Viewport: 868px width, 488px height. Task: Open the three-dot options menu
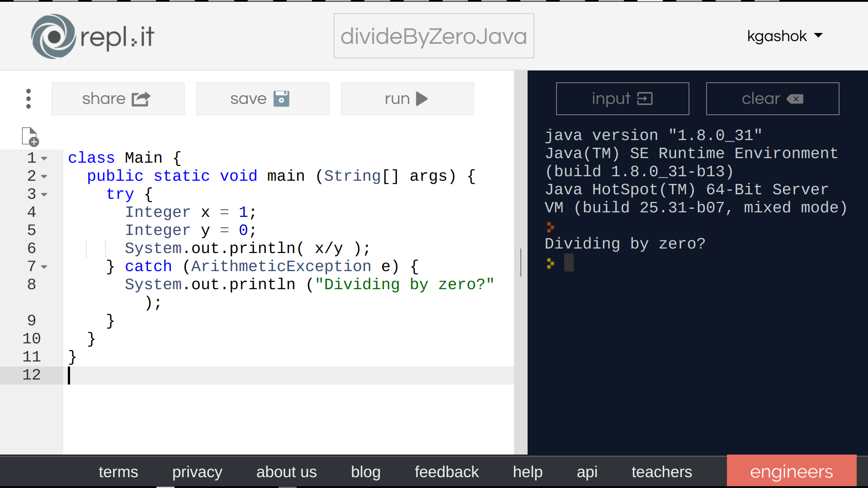point(28,99)
